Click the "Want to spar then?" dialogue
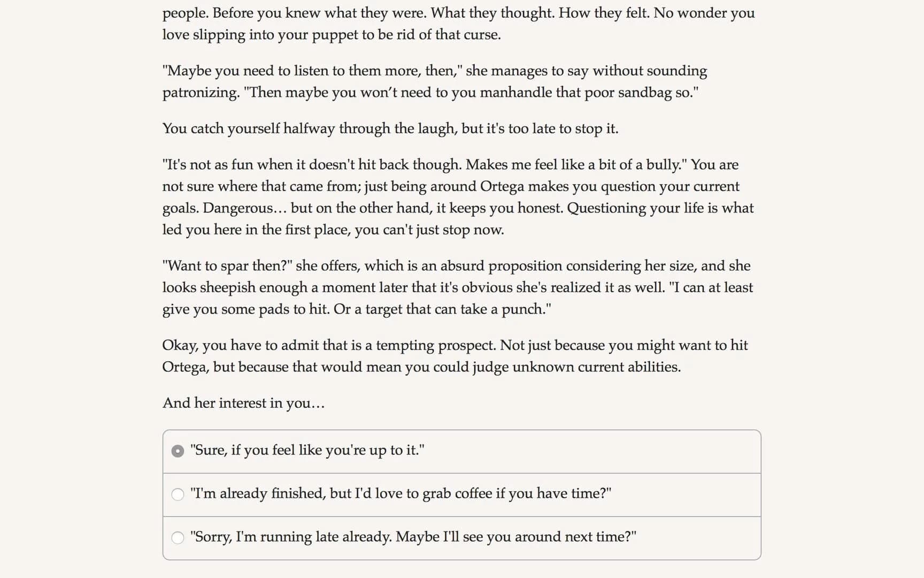The height and width of the screenshot is (578, 924). [x=228, y=266]
